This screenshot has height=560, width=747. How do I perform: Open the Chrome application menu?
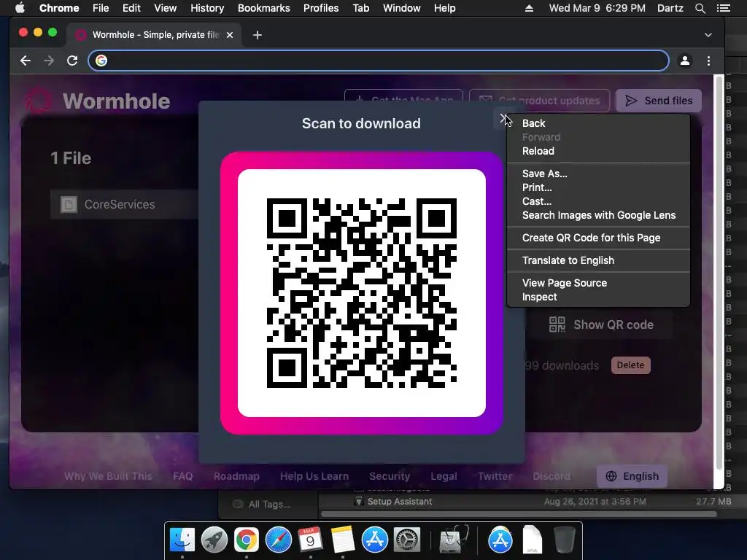(x=59, y=8)
